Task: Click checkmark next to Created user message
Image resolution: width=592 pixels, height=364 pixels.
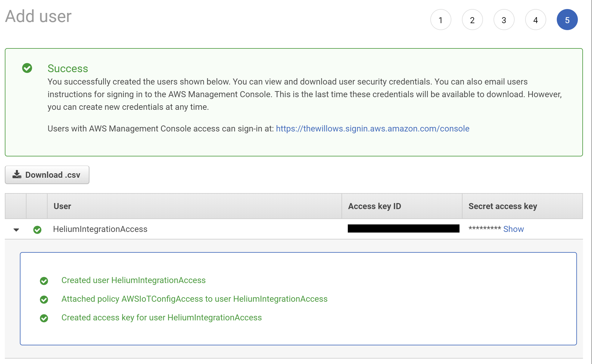Action: 44,281
